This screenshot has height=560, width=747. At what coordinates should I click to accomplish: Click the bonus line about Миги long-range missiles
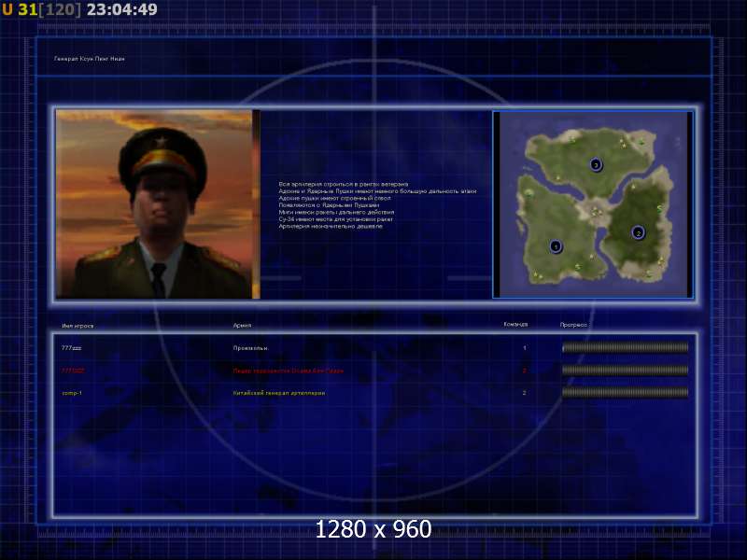click(x=336, y=213)
